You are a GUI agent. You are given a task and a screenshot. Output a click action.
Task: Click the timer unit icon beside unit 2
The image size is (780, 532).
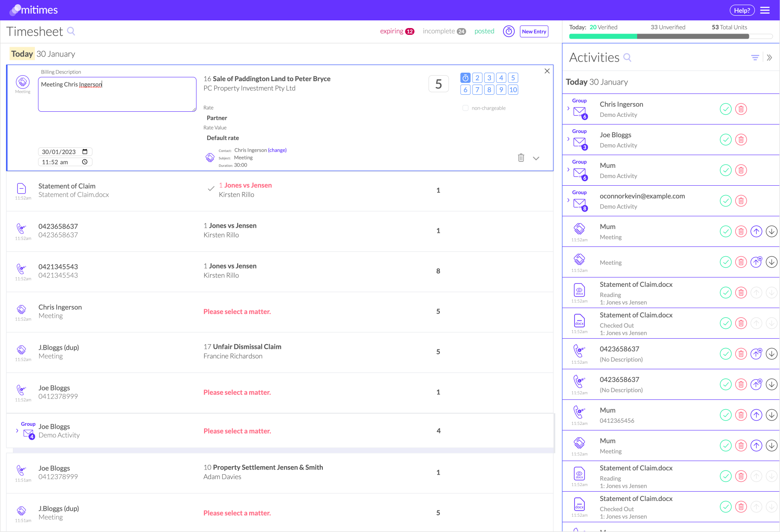tap(465, 78)
